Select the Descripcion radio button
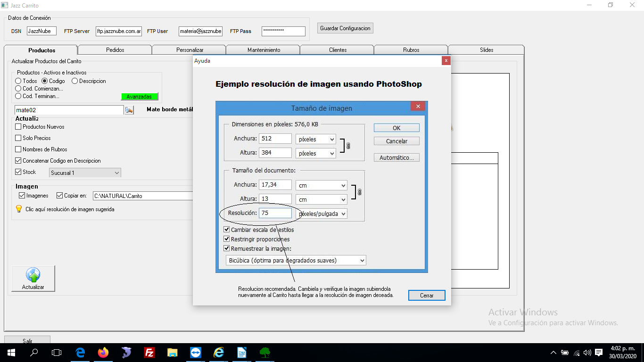 (74, 81)
